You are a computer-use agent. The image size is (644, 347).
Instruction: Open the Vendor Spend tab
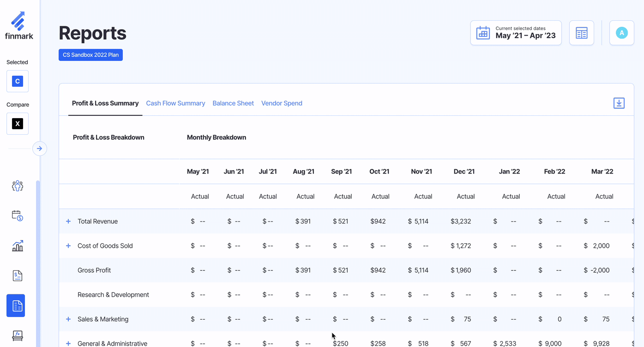[x=282, y=103]
